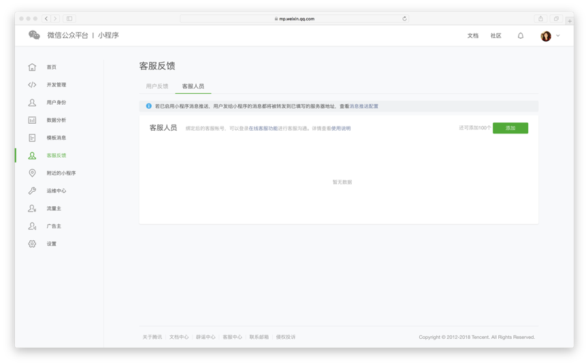Click the wrench icon for 运维中心
This screenshot has height=364, width=588.
coord(32,191)
